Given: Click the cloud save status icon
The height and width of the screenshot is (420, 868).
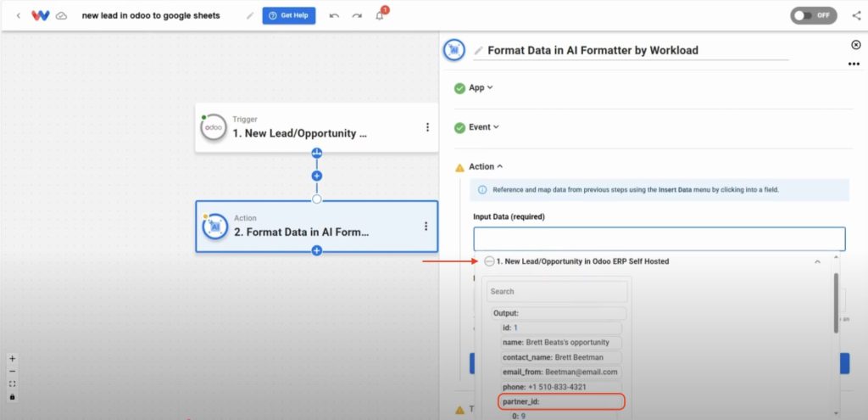Looking at the screenshot, I should coord(62,16).
